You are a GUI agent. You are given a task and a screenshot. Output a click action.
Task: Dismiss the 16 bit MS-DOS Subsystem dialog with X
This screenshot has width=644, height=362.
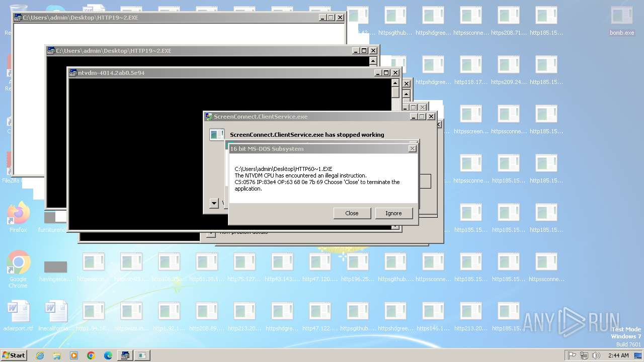click(x=413, y=149)
